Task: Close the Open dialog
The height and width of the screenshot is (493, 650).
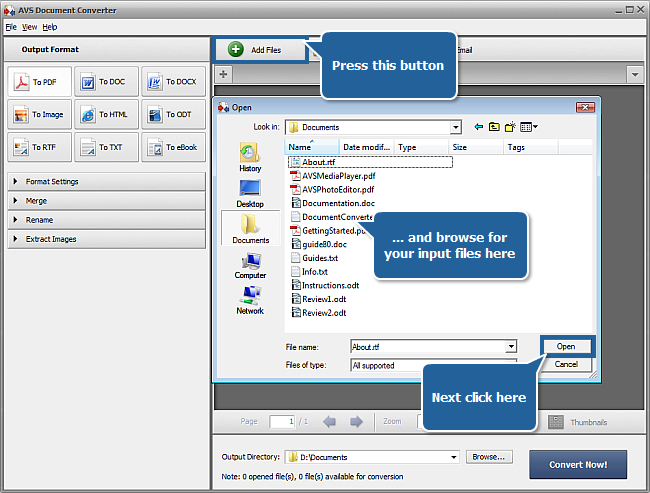Action: [585, 108]
